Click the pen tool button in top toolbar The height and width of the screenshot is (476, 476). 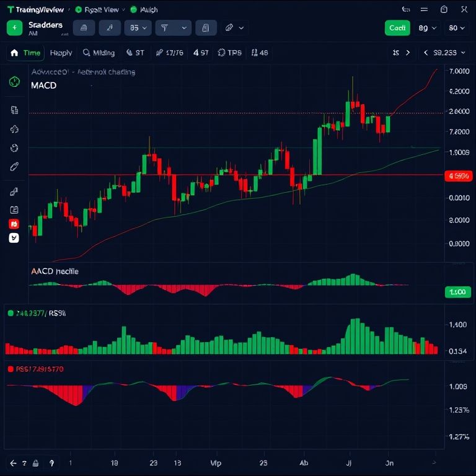point(110,28)
